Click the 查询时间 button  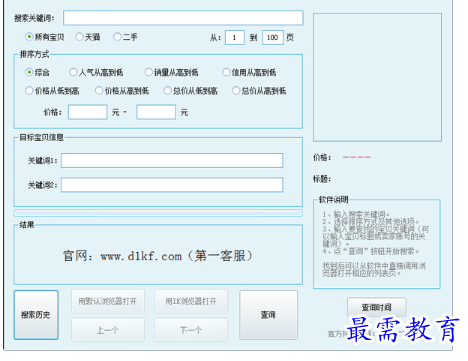pyautogui.click(x=377, y=307)
